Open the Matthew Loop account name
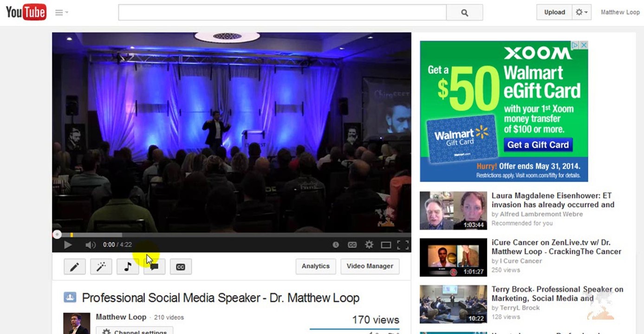 [x=620, y=13]
